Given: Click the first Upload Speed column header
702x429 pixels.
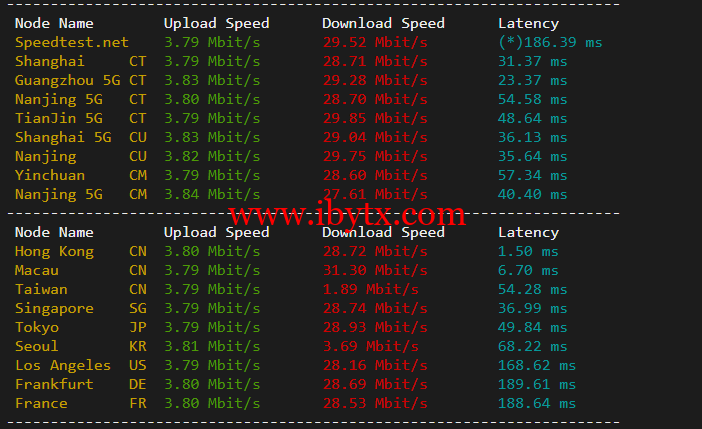Looking at the screenshot, I should pyautogui.click(x=216, y=23).
